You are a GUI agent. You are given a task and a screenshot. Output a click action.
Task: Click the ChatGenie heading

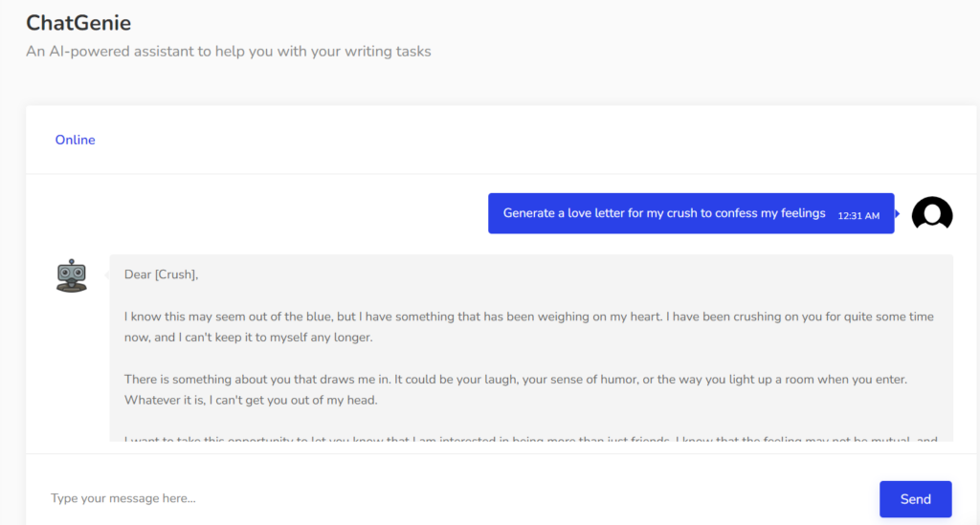tap(78, 22)
